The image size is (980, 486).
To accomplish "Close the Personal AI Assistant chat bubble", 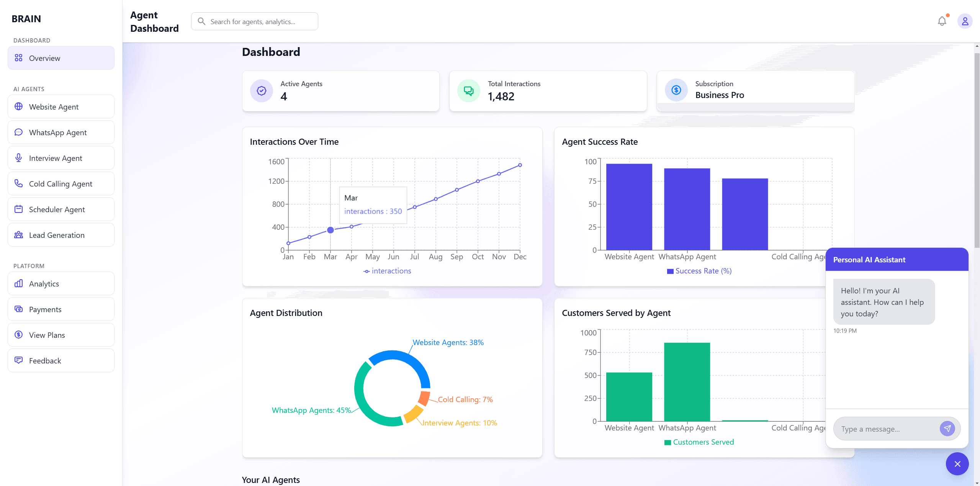I will click(957, 464).
